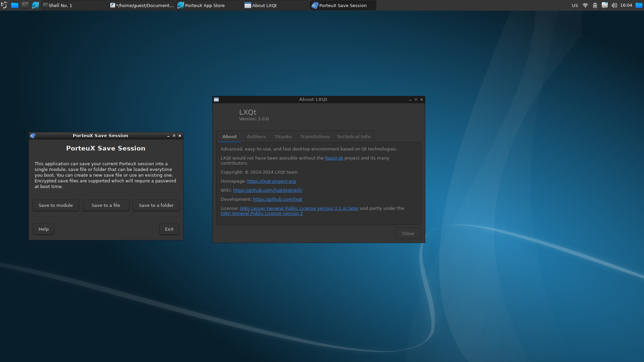Launch the terminal quick-launch icon
644x362 pixels.
[25, 5]
